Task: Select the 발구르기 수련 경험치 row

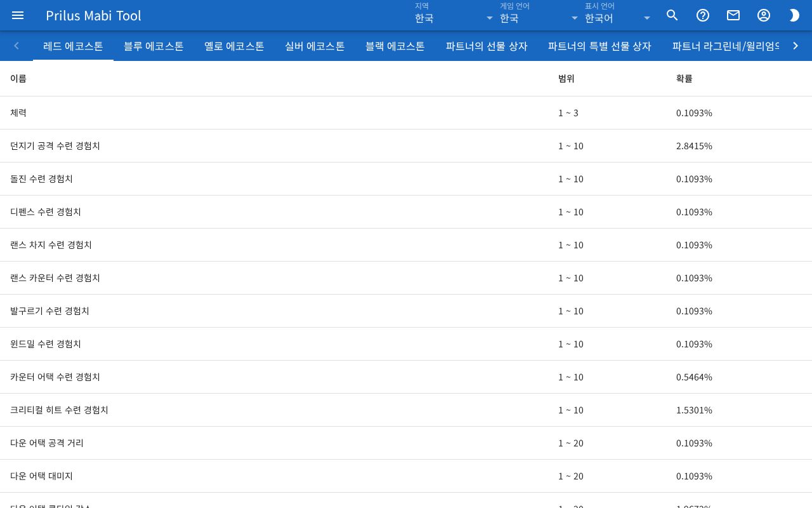Action: [406, 311]
